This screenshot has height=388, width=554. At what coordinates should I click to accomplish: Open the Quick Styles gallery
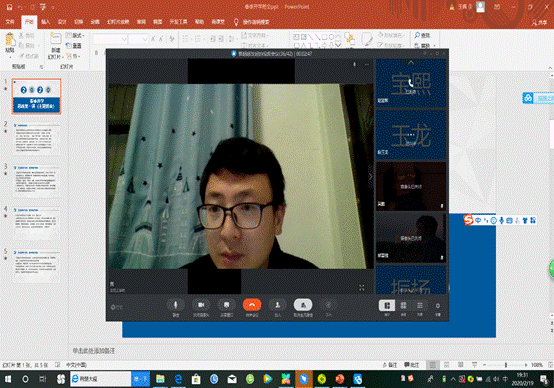pos(367,40)
